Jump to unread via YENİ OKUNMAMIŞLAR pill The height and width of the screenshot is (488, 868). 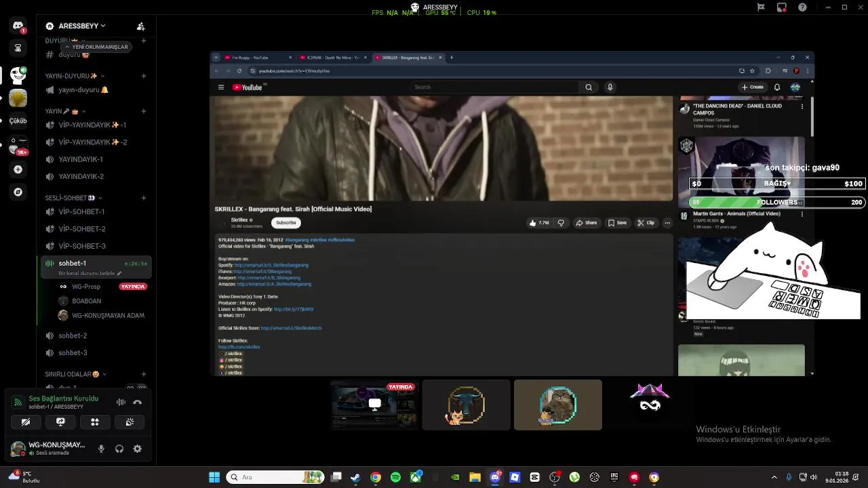(96, 47)
